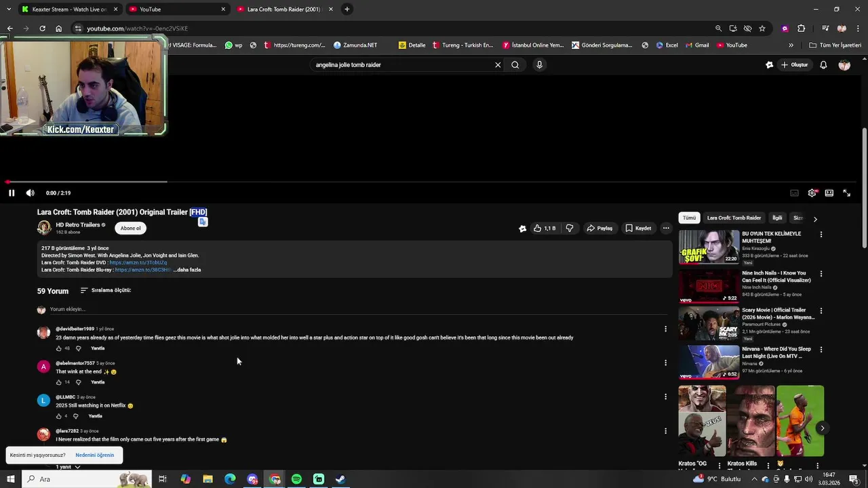Expand description with '...daha fazla'
This screenshot has width=868, height=488.
(x=187, y=270)
